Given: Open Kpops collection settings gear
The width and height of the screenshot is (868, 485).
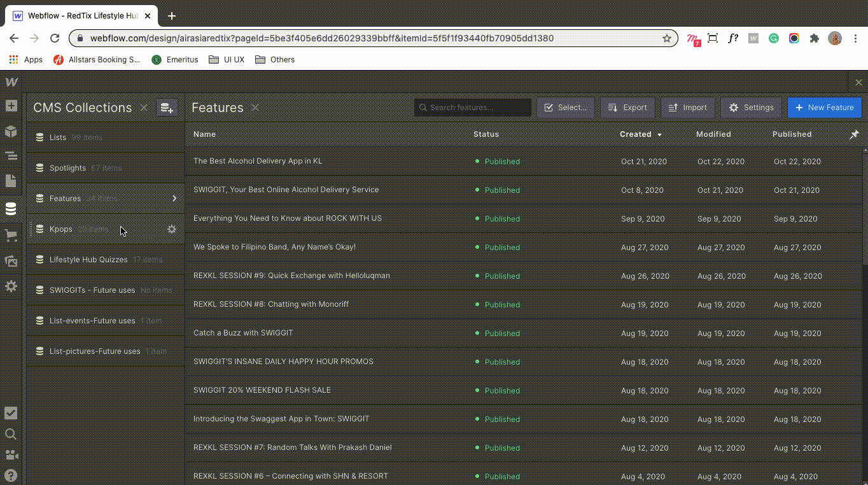Looking at the screenshot, I should (172, 229).
